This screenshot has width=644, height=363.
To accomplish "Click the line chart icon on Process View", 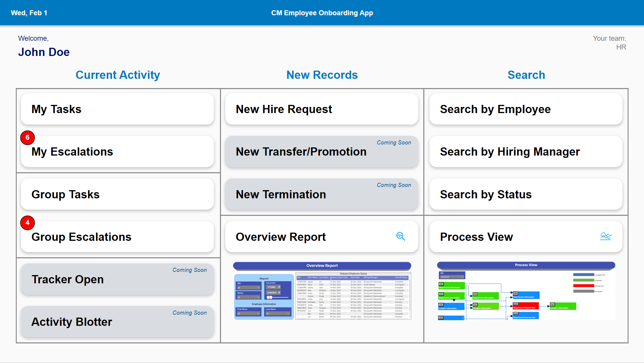I will click(x=606, y=236).
